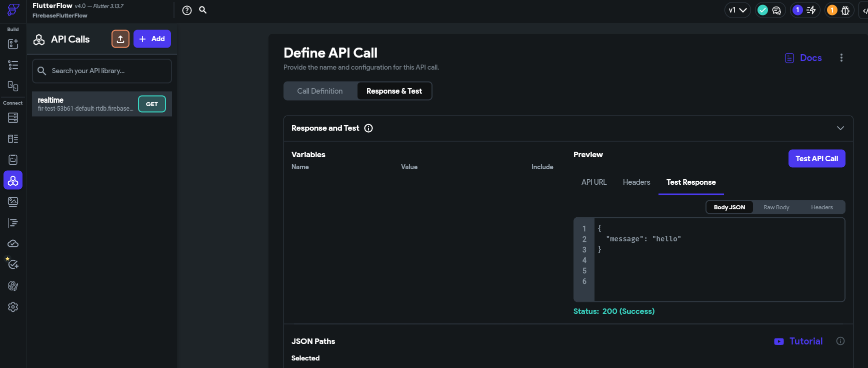Viewport: 868px width, 368px height.
Task: Open the Tests icon with star badge
Action: [x=12, y=263]
